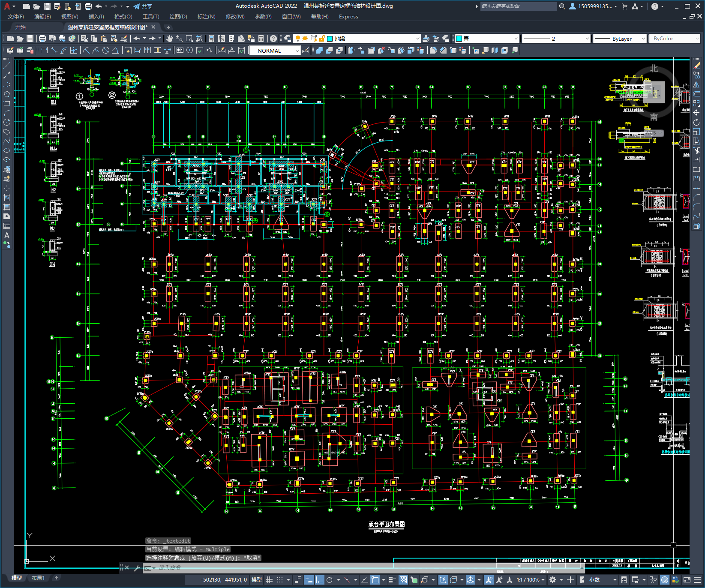Click the Undo arrow in standard toolbar
This screenshot has width=705, height=588.
coord(137,39)
